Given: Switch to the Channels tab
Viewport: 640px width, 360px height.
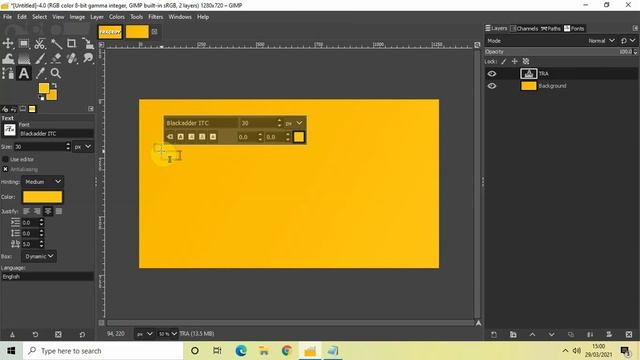Looking at the screenshot, I should tap(524, 29).
